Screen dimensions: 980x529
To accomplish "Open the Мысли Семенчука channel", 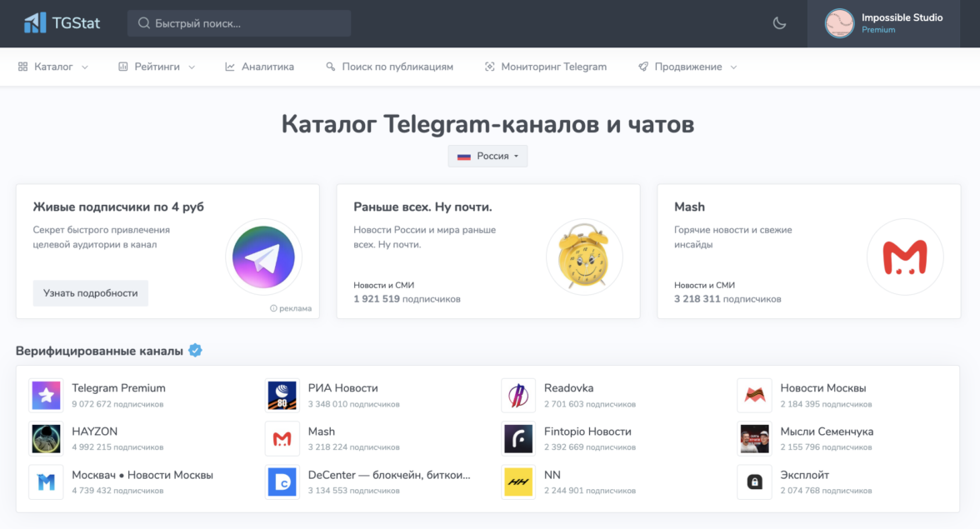I will [827, 432].
